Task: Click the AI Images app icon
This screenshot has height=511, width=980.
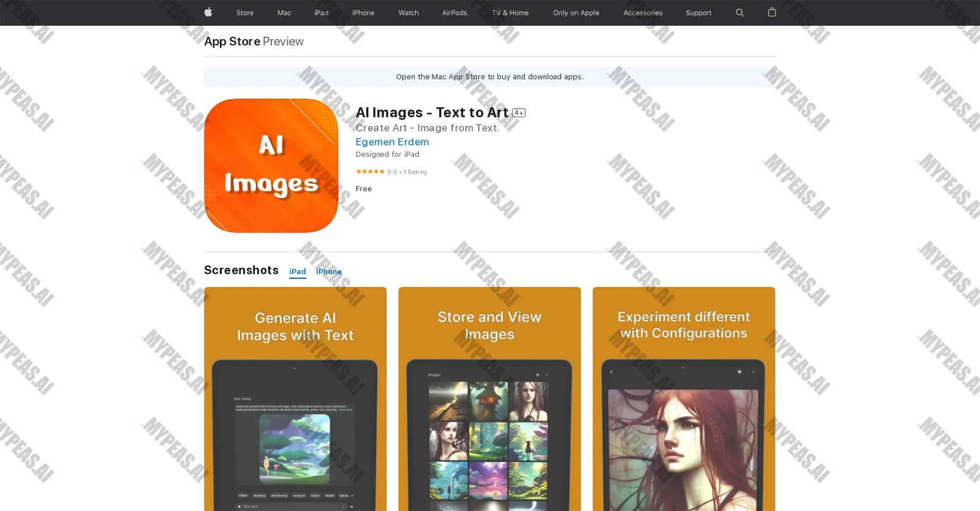Action: tap(271, 165)
